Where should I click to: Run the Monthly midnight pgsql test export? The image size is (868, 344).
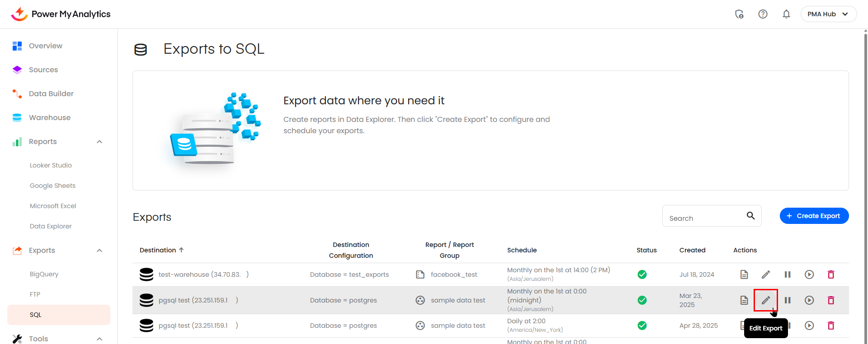[809, 300]
